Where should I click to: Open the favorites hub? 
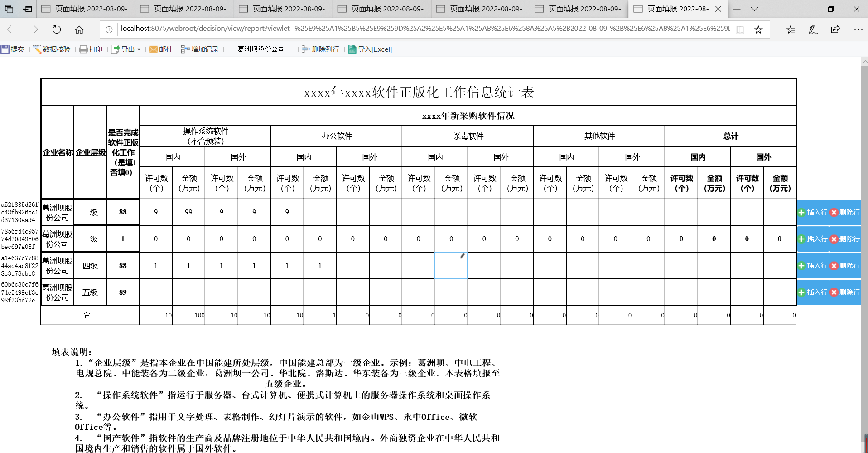[791, 29]
